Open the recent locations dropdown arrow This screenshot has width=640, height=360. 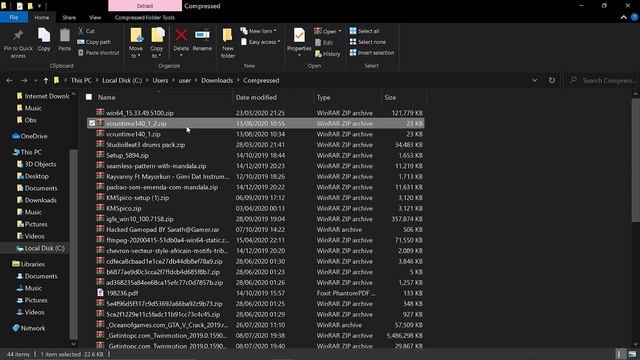click(36, 80)
